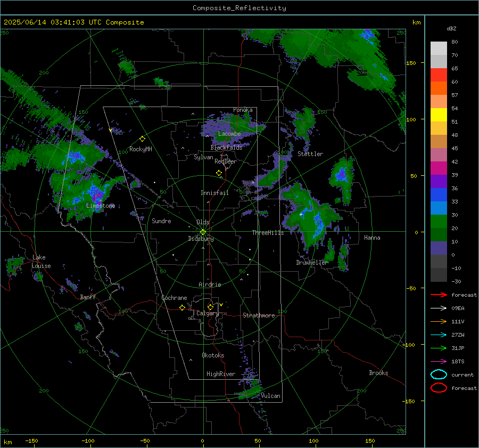This screenshot has height=448, width=479.
Task: Click the red forecast ellipse symbol
Action: pos(439,388)
